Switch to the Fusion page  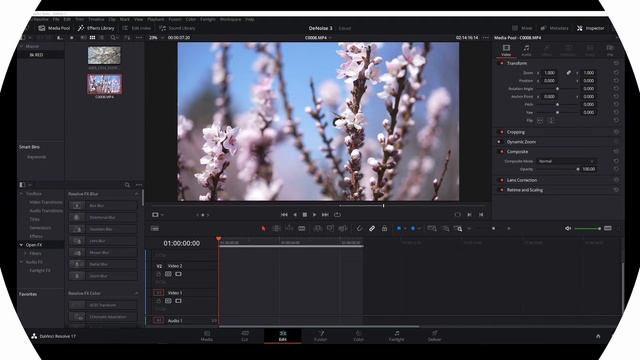pyautogui.click(x=321, y=336)
